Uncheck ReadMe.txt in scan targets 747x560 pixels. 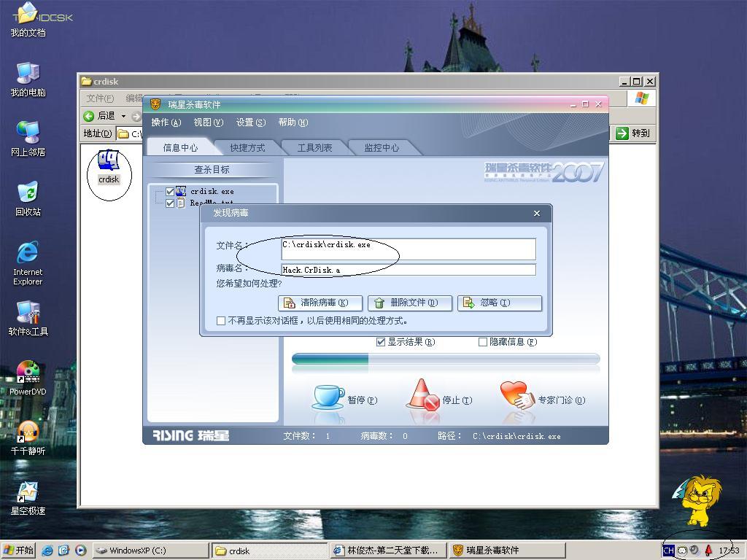point(169,203)
